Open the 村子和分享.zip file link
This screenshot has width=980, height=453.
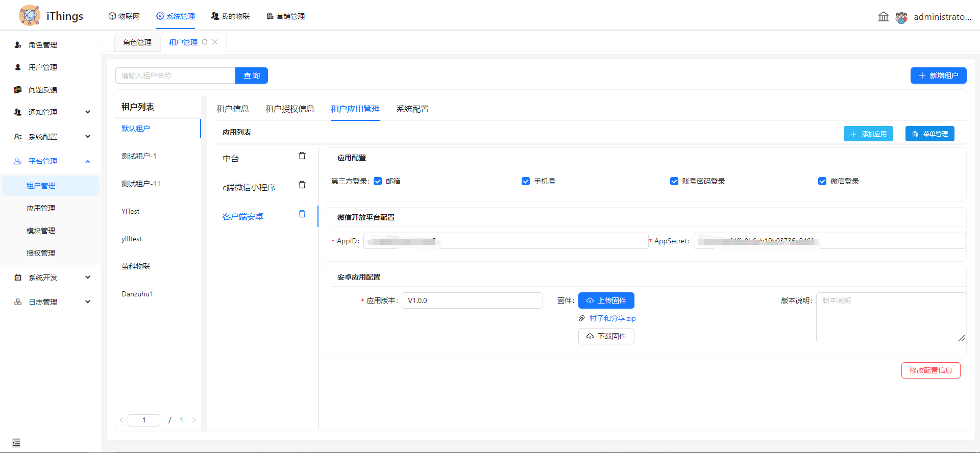pos(612,318)
